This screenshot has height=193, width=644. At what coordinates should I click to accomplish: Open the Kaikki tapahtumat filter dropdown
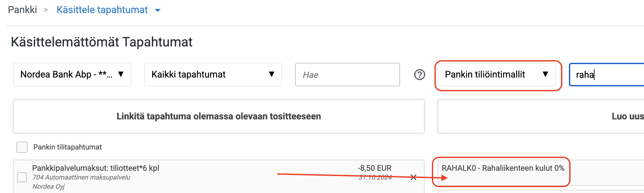(x=213, y=75)
